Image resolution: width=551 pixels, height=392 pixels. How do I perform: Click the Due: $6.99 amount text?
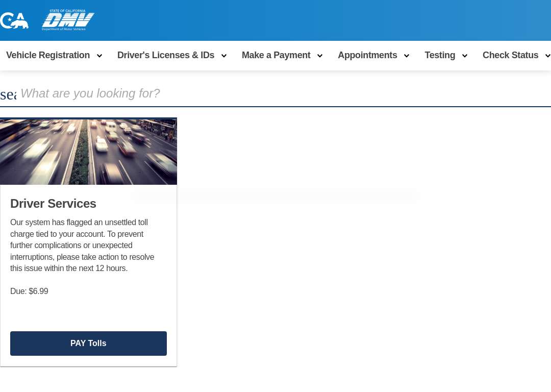tap(29, 291)
